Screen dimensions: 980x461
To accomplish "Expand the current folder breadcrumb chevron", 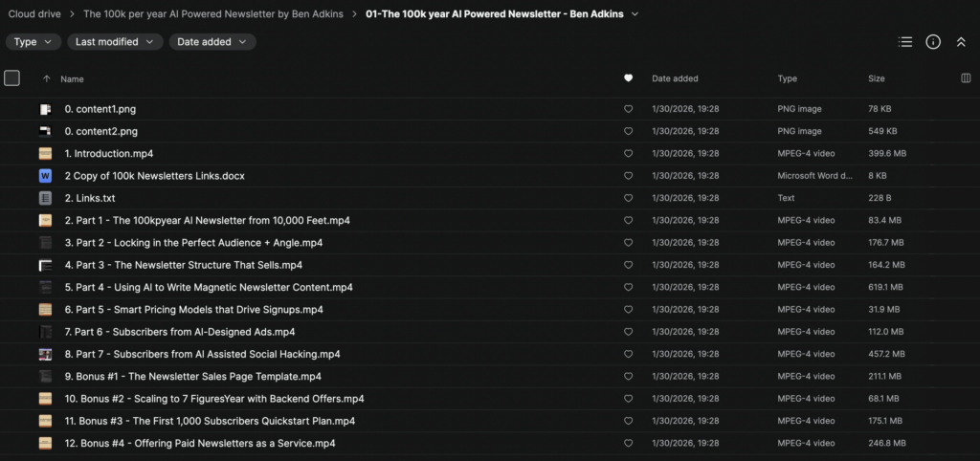I will click(635, 14).
